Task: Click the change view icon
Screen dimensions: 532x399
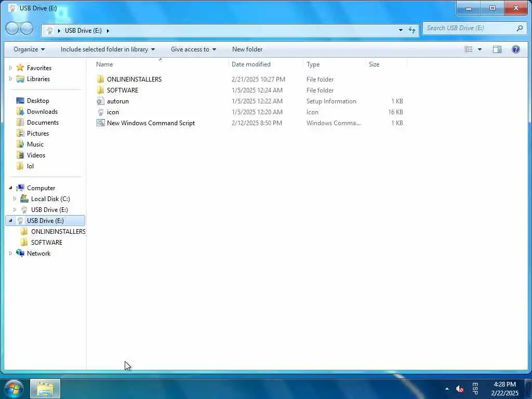Action: click(x=469, y=49)
